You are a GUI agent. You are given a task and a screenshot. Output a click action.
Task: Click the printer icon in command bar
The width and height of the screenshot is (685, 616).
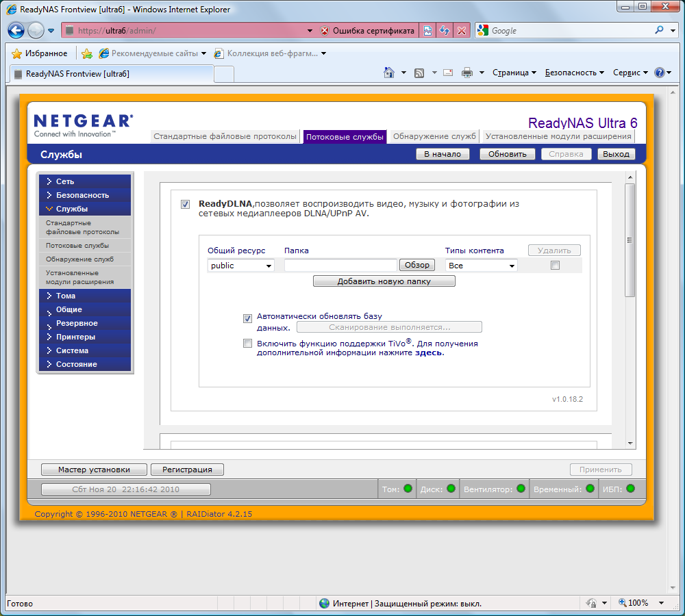(x=467, y=73)
